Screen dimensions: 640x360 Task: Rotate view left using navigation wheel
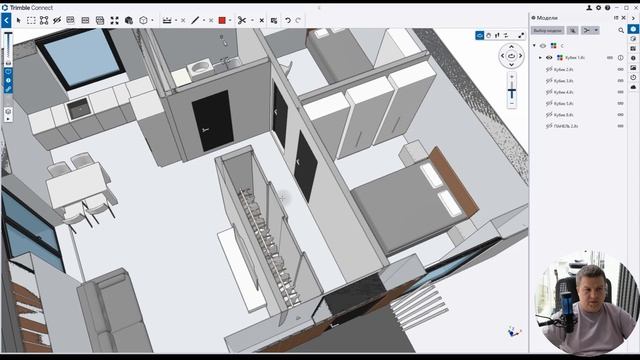[x=502, y=56]
